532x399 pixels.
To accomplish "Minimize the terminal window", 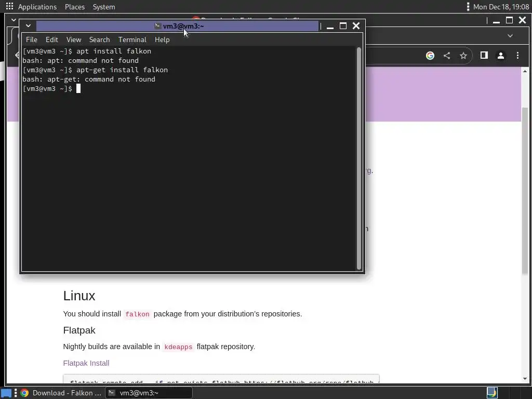I will [330, 26].
